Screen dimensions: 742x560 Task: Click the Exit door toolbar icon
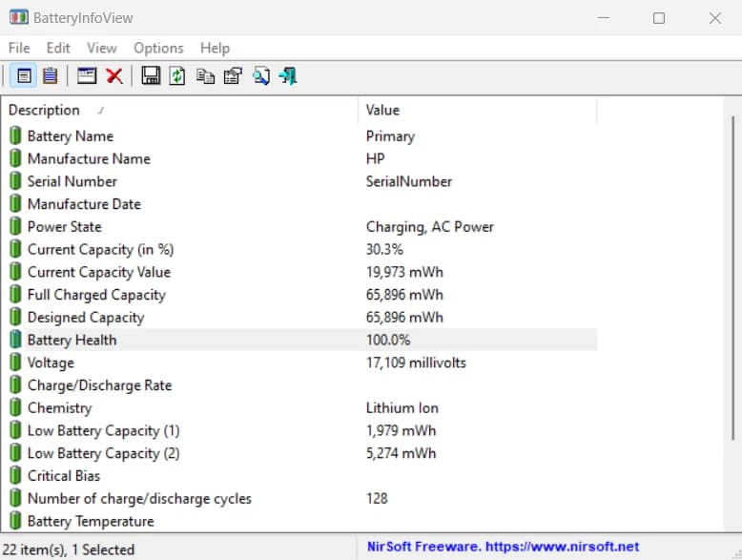click(288, 76)
